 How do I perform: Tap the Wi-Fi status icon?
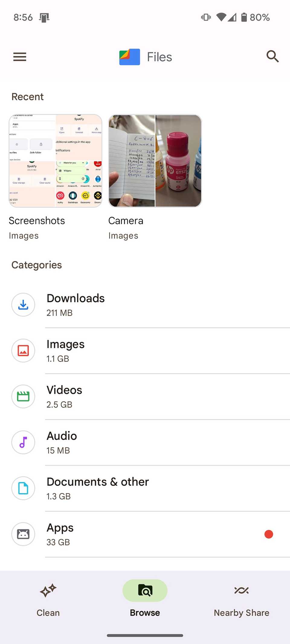pos(221,17)
